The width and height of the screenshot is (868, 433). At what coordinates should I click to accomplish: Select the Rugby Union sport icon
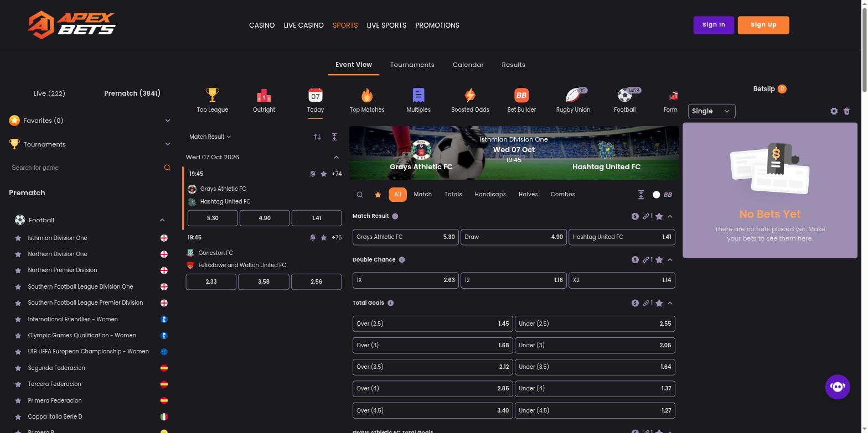point(573,95)
